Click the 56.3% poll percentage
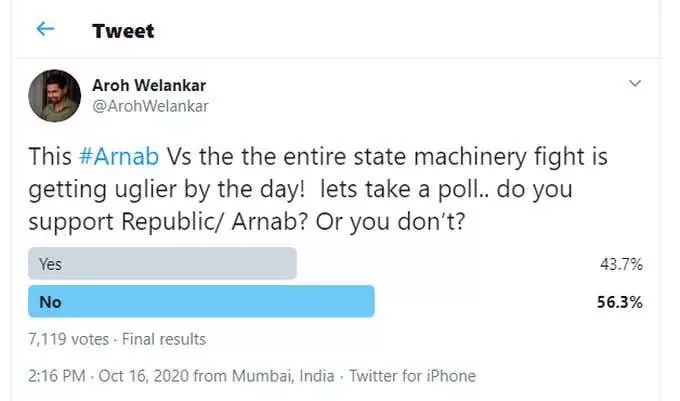Viewport: 680px width, 401px height. pos(620,302)
